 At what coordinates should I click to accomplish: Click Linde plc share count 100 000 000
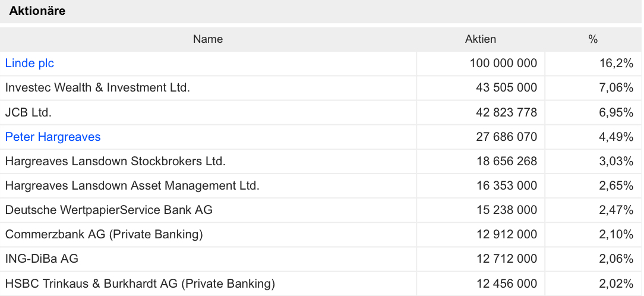[503, 63]
